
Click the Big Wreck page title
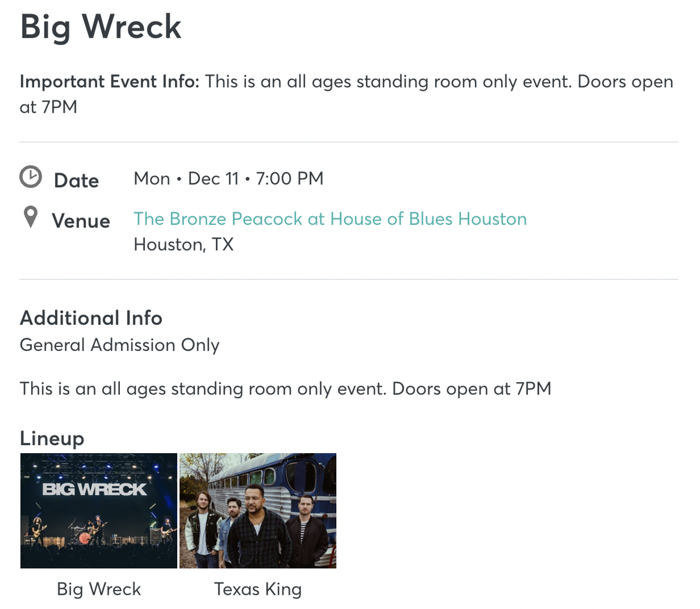coord(101,27)
